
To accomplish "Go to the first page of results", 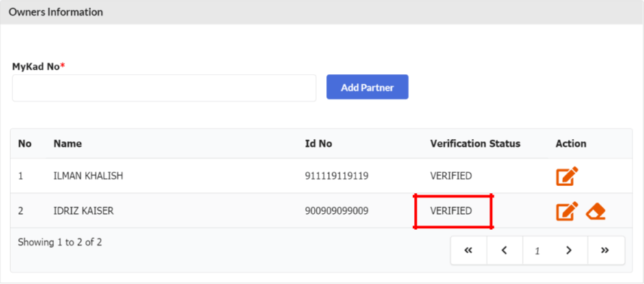I will pos(469,250).
